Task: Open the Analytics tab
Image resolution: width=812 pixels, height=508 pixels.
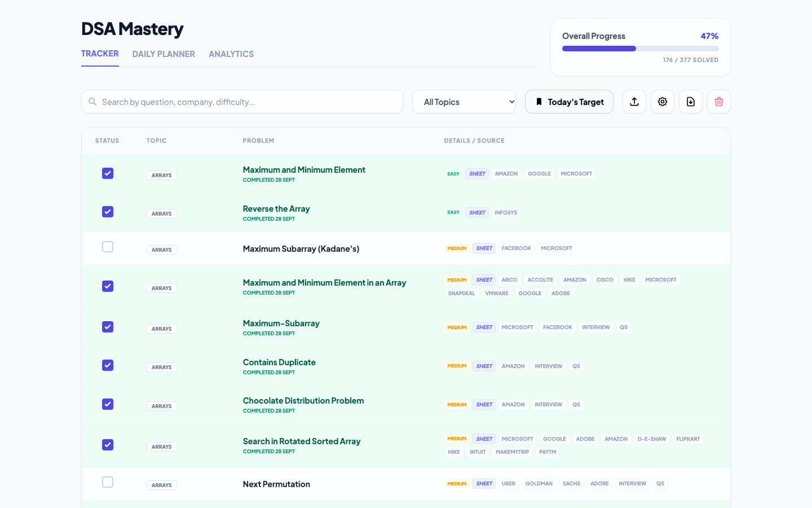Action: pyautogui.click(x=231, y=54)
